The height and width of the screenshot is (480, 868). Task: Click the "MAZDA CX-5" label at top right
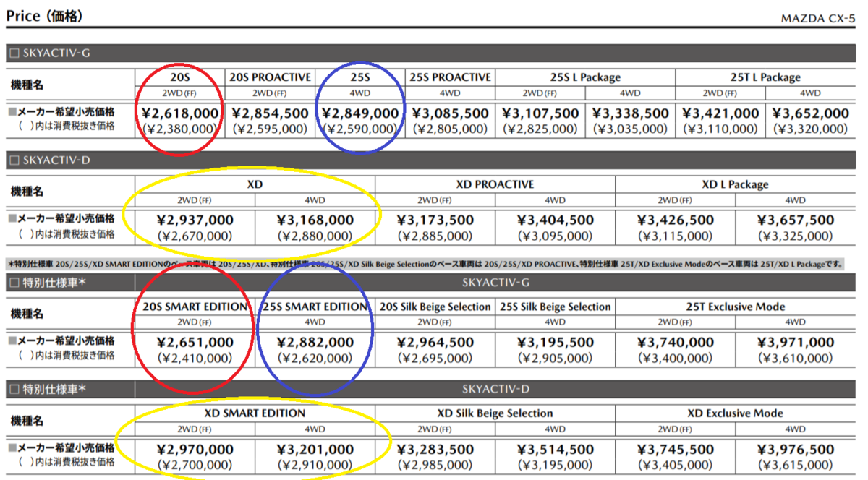point(817,17)
